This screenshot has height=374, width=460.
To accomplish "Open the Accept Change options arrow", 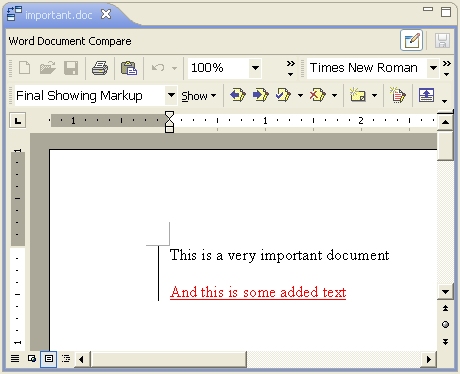I will coord(300,96).
